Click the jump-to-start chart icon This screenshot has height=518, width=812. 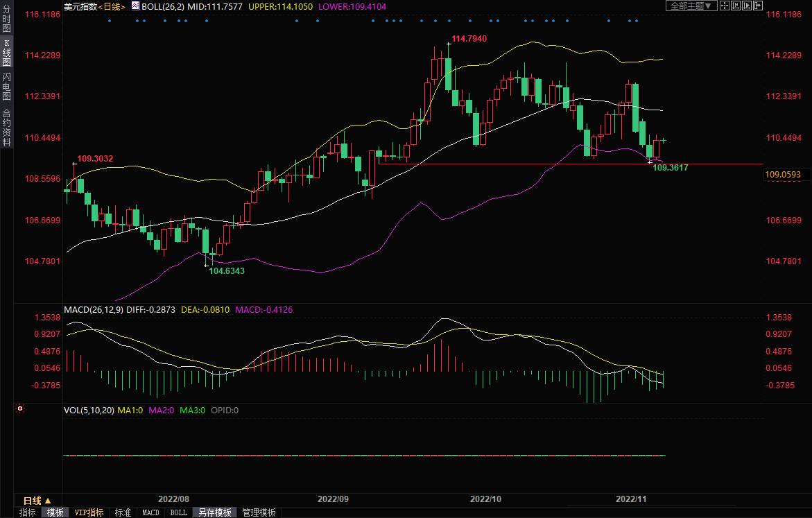[x=736, y=6]
